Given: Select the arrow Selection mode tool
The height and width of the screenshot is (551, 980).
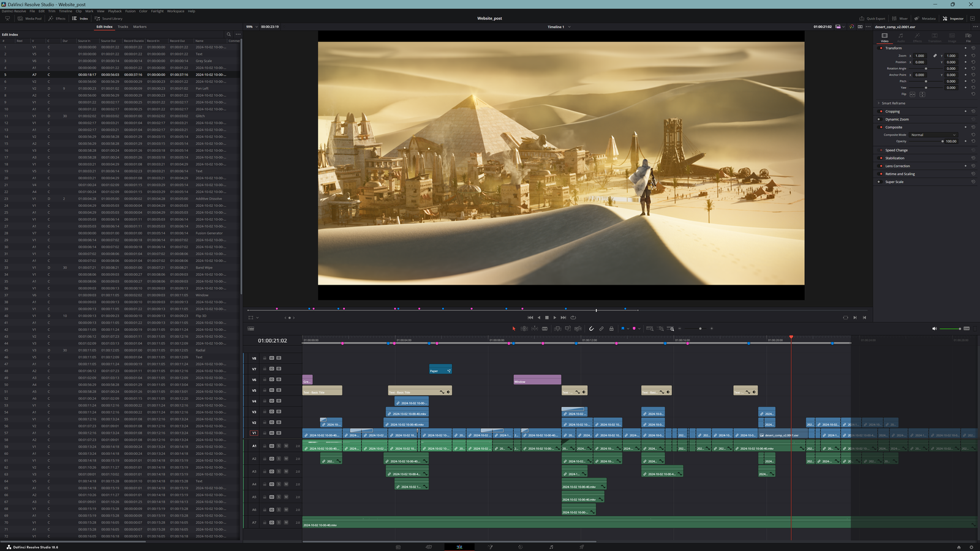Looking at the screenshot, I should coord(514,329).
